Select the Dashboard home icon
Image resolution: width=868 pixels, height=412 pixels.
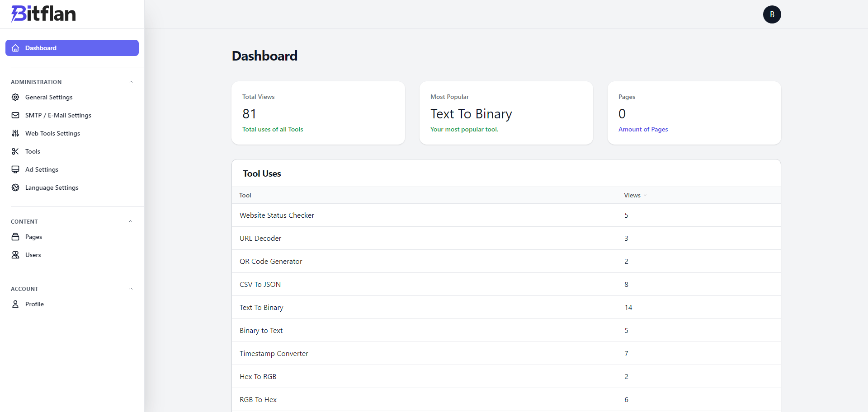tap(15, 48)
